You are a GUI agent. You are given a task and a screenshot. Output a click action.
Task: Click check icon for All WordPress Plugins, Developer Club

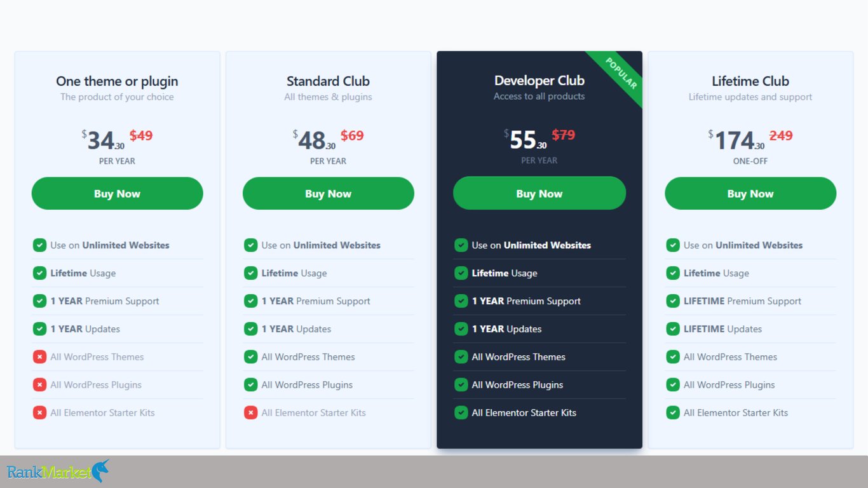point(461,385)
